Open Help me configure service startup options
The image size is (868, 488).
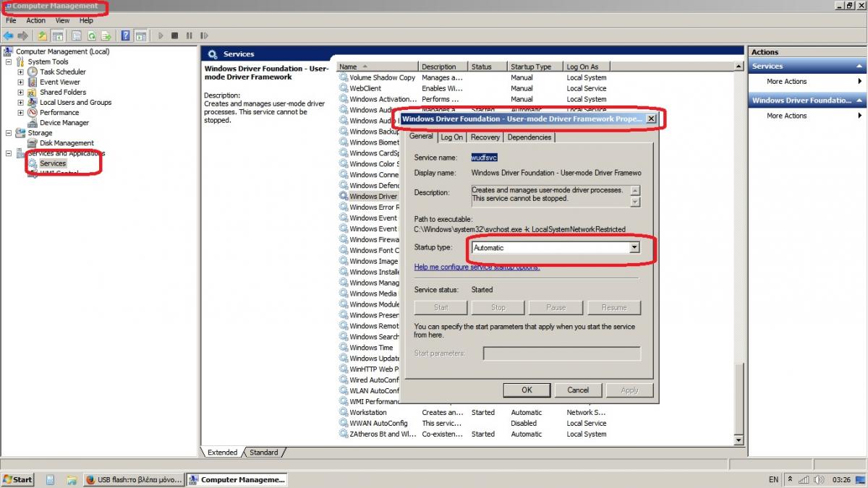(477, 267)
